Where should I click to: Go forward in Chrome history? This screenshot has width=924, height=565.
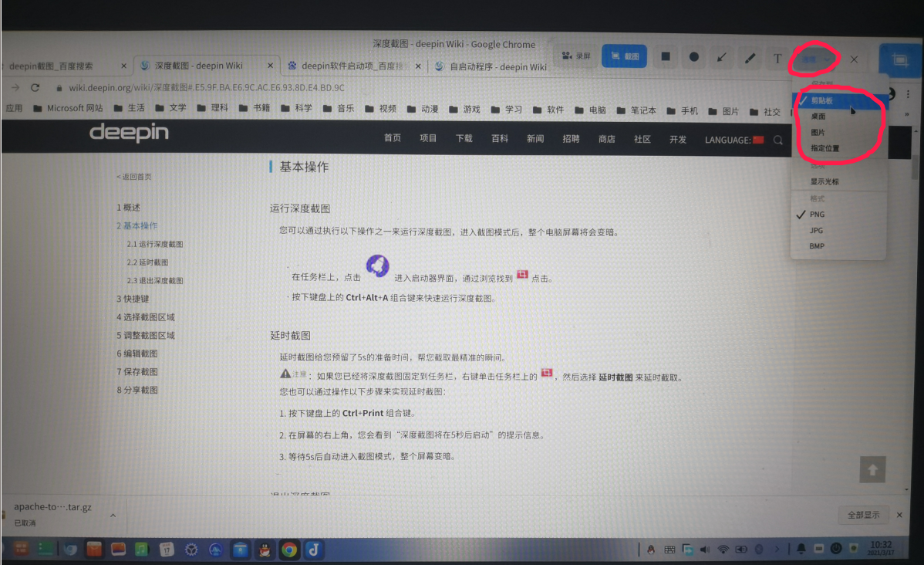15,87
